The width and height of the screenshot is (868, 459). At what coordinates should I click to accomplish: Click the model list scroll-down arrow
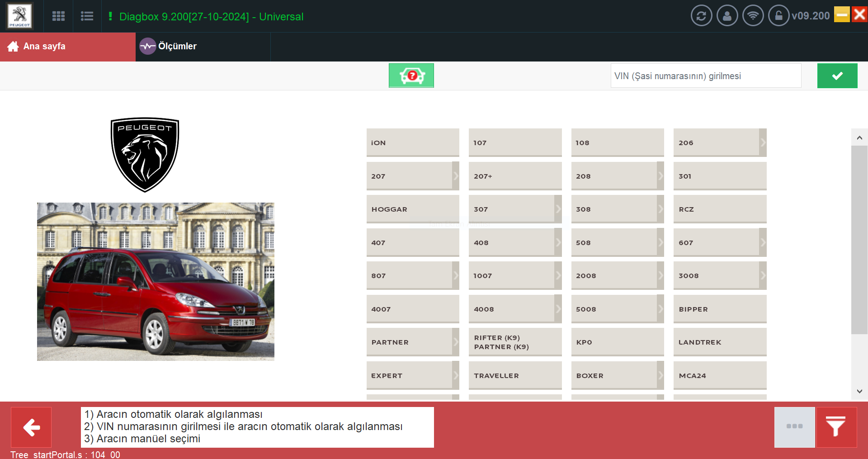pyautogui.click(x=859, y=391)
